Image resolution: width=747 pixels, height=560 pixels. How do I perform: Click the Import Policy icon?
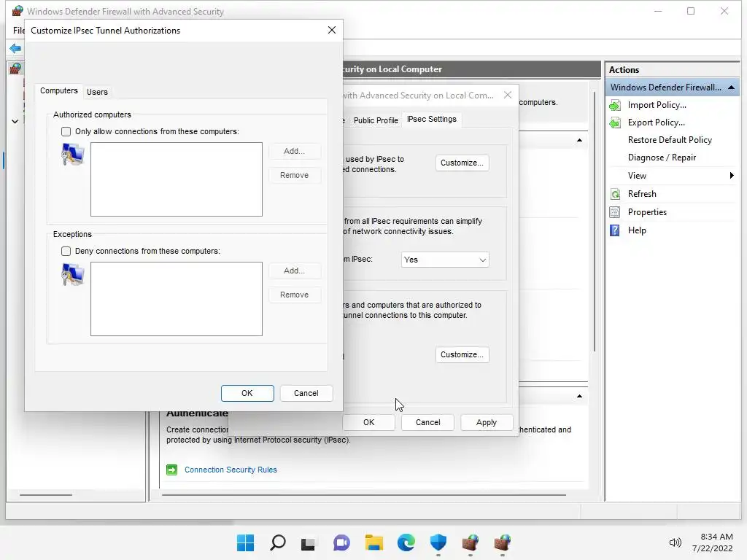[615, 105]
